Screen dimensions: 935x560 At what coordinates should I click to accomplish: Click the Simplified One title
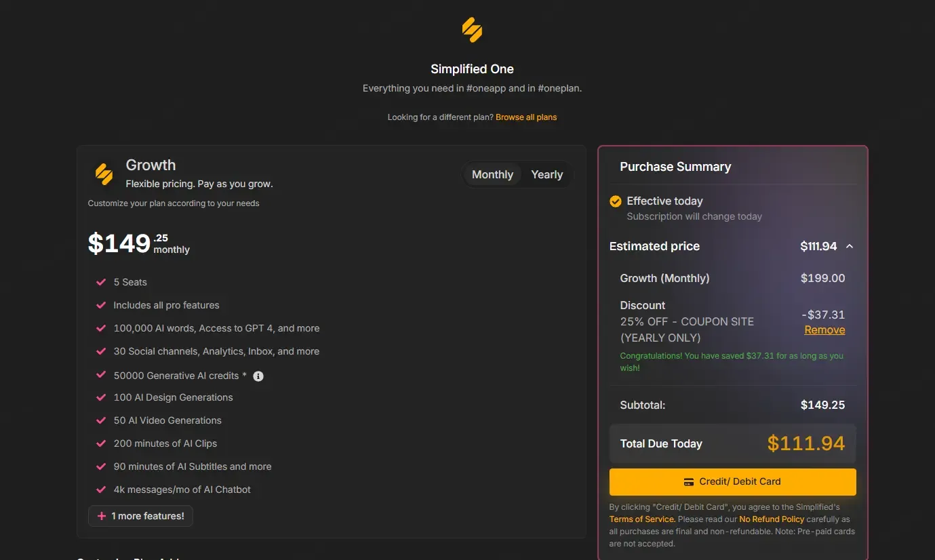[472, 69]
